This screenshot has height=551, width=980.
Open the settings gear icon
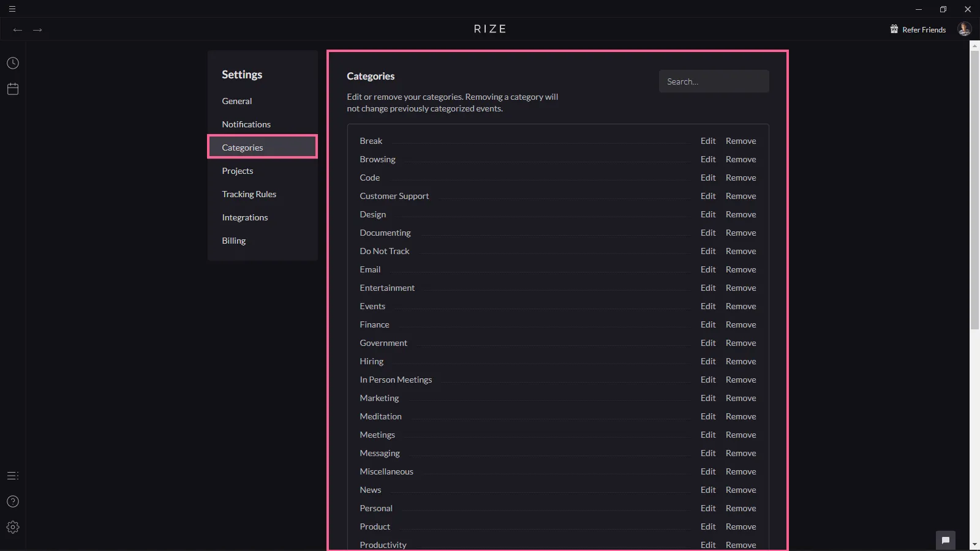pyautogui.click(x=13, y=527)
